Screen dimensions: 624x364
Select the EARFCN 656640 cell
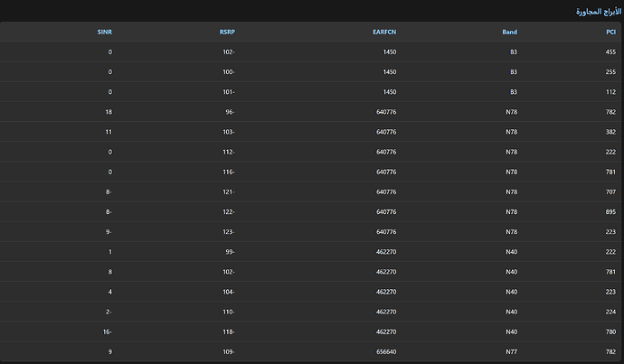(384, 351)
